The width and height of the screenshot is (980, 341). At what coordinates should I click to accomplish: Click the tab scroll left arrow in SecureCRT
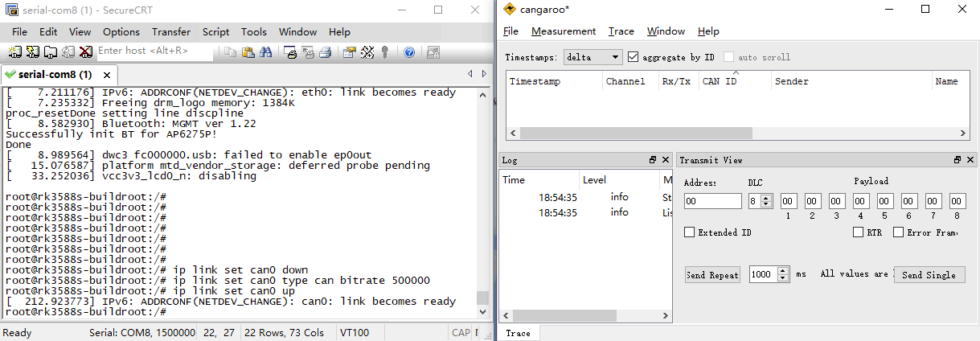(470, 74)
